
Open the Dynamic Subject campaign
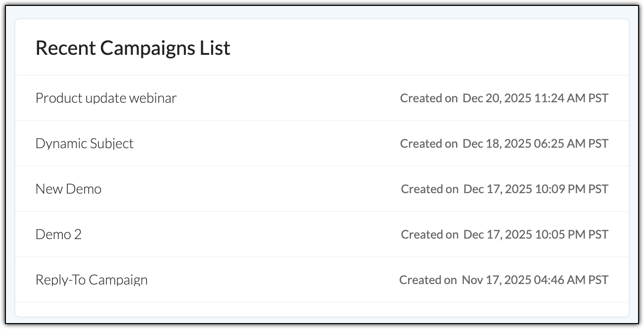click(x=85, y=144)
